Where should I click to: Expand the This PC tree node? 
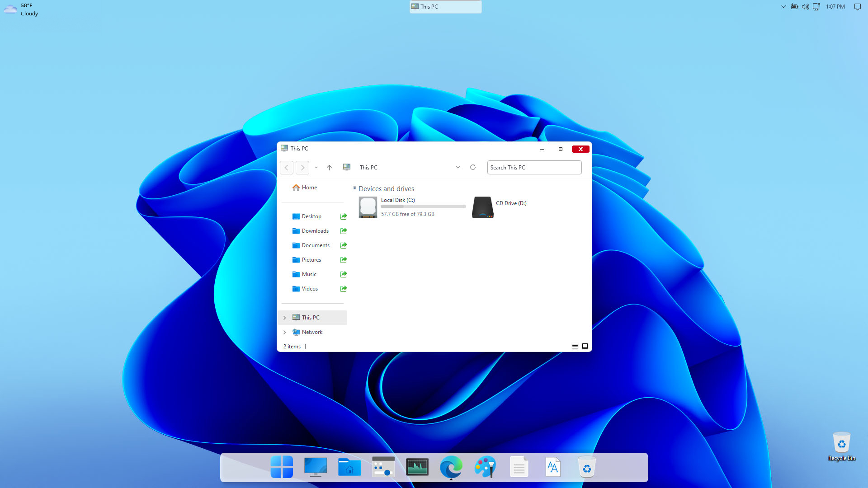pos(284,318)
